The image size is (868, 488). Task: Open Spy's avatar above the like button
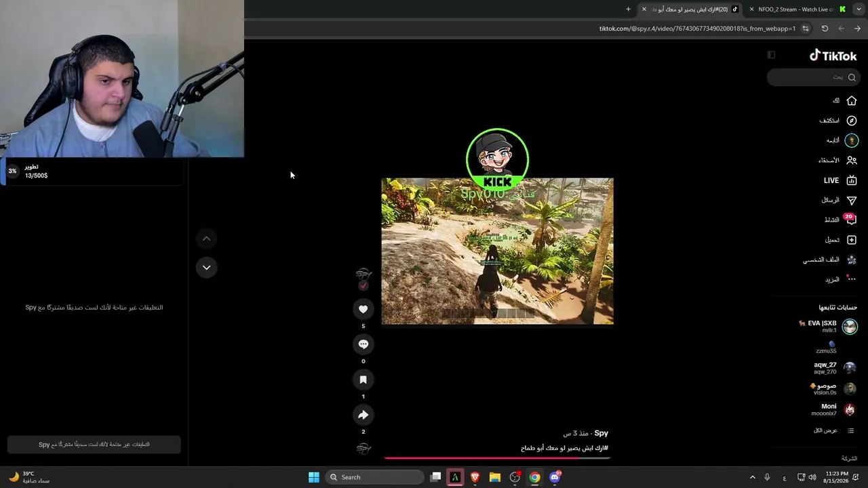pyautogui.click(x=363, y=275)
